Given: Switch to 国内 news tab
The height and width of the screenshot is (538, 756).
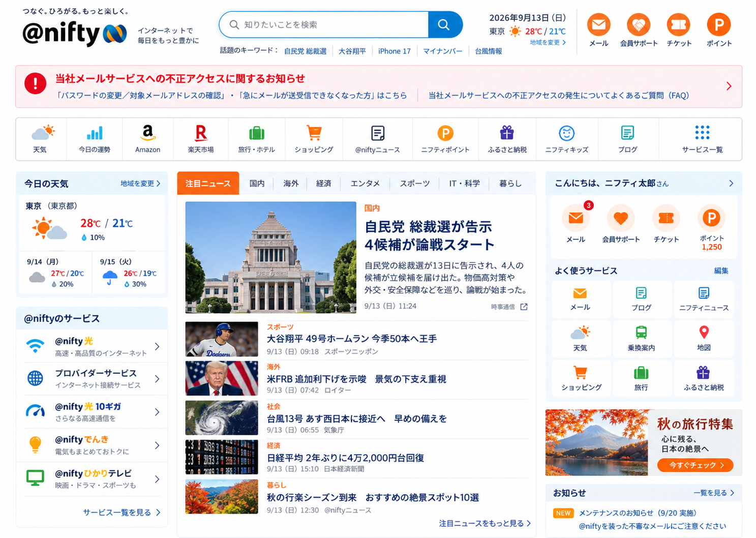Looking at the screenshot, I should (x=257, y=184).
